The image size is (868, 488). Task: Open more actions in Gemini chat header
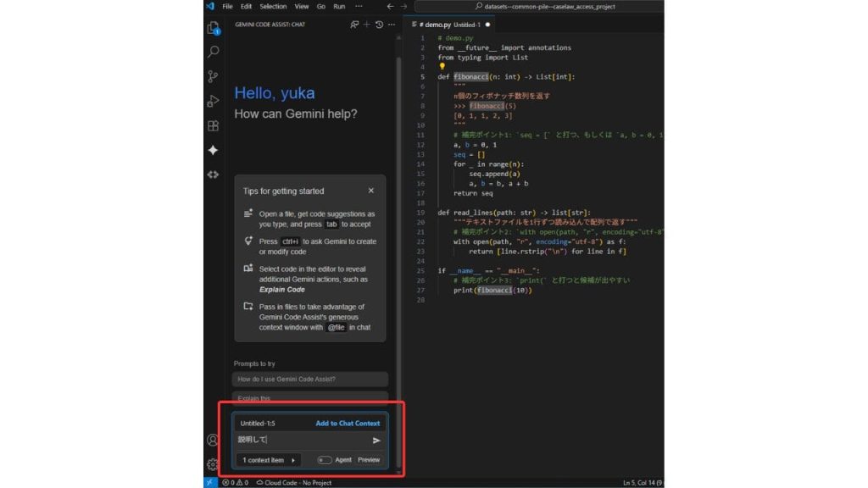click(392, 25)
